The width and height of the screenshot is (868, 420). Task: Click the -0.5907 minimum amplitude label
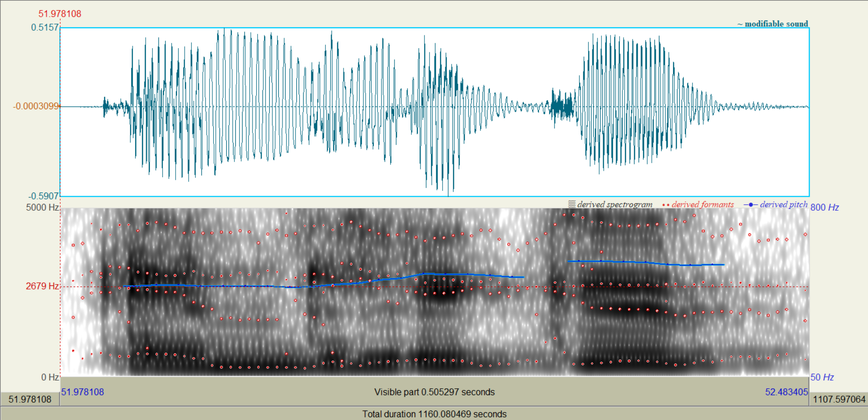pos(43,196)
